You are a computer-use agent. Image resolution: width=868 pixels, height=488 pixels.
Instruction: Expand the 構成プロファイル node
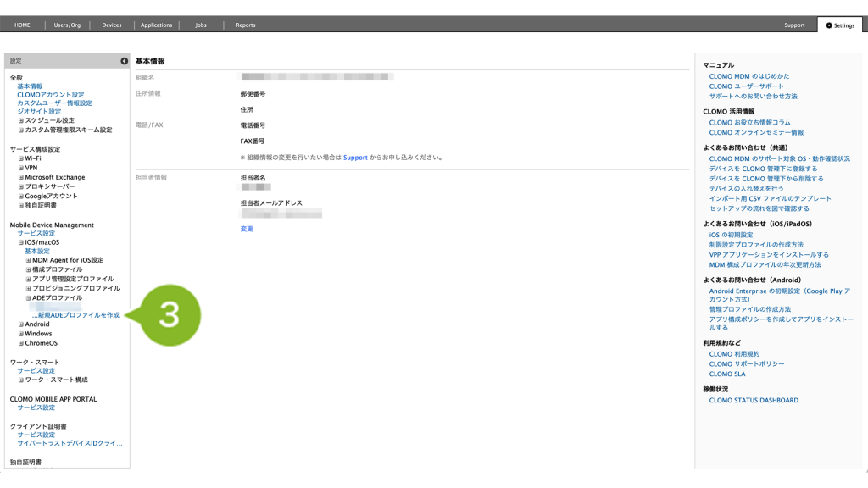28,269
